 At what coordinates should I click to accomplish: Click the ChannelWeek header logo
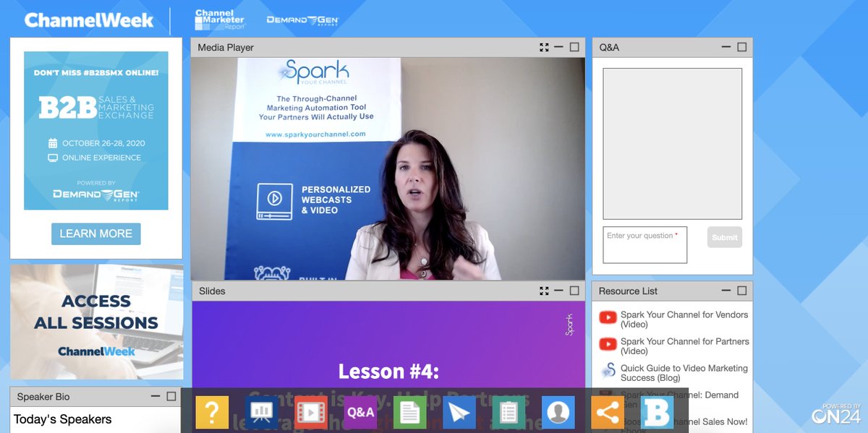[89, 20]
